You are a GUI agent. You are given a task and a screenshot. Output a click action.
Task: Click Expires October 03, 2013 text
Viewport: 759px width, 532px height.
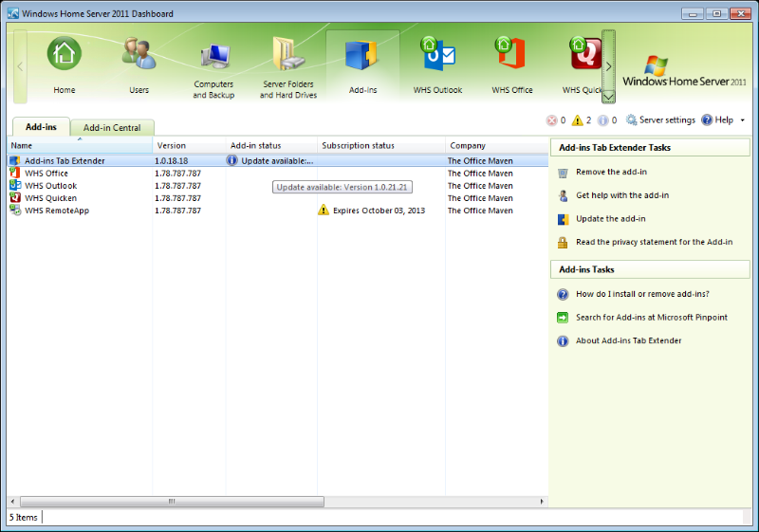[x=379, y=211]
